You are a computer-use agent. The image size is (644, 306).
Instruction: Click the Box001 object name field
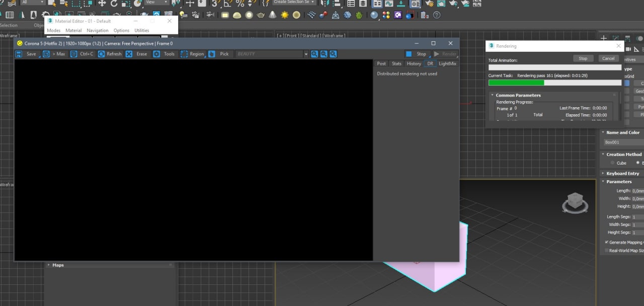[624, 142]
